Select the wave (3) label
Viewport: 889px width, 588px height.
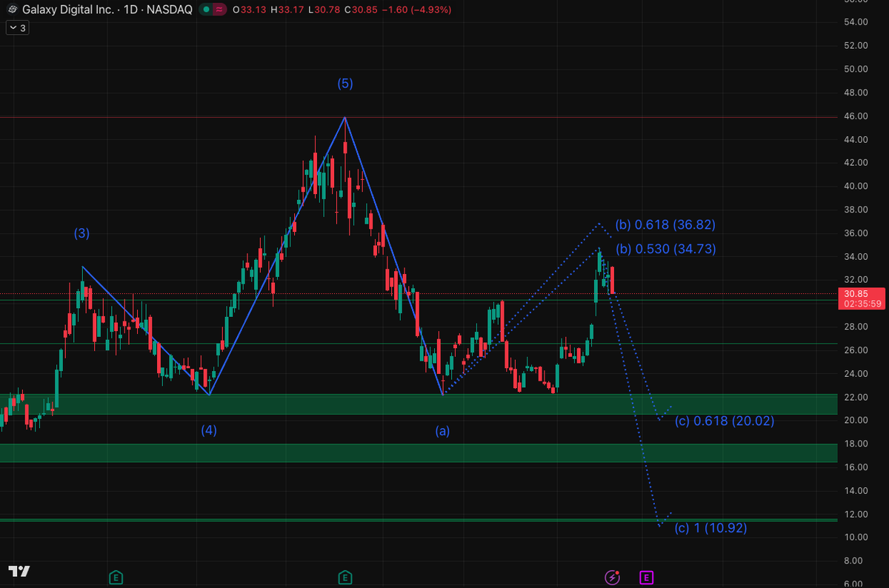click(81, 233)
